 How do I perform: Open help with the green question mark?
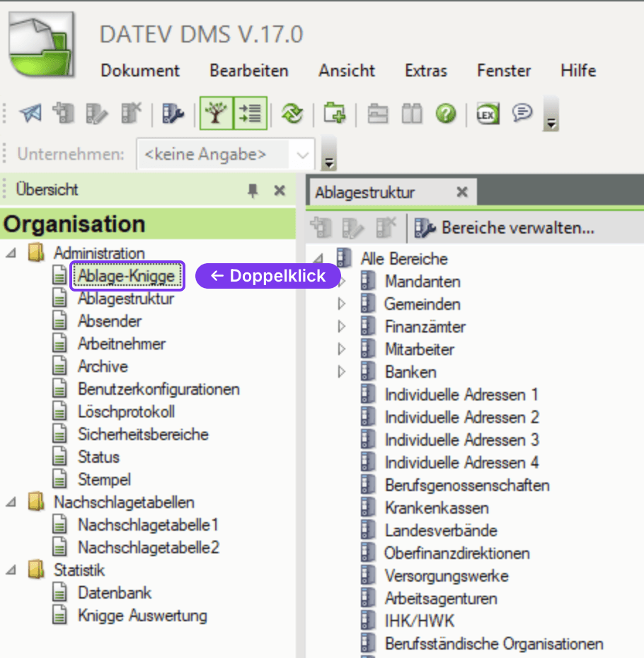446,114
